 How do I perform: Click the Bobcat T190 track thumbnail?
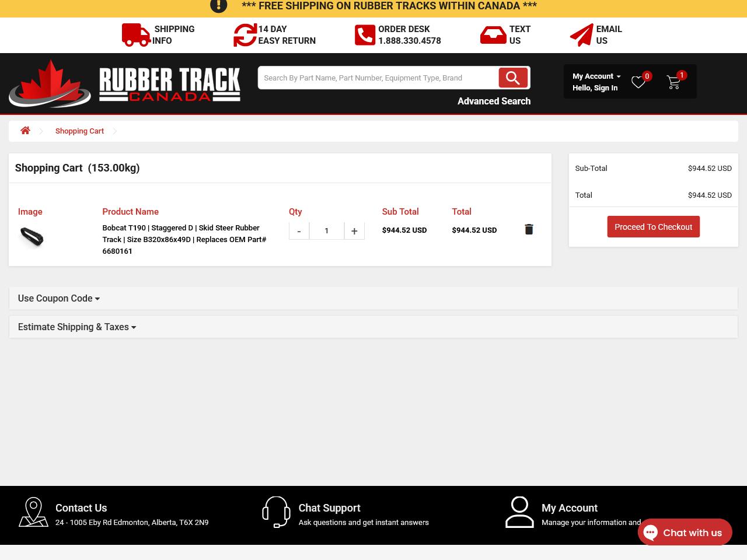coord(32,236)
